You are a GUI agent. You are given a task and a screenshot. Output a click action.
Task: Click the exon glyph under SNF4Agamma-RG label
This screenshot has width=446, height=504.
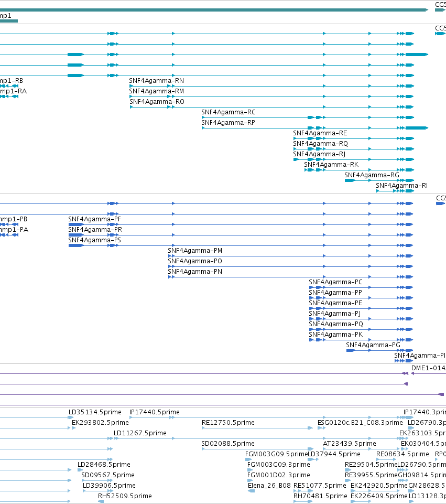click(350, 180)
